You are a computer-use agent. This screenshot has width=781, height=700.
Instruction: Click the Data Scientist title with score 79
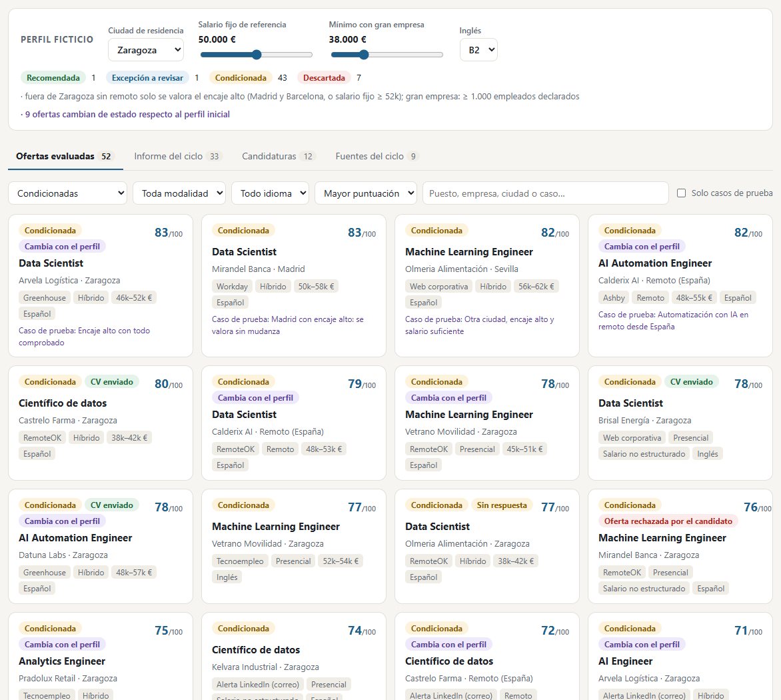point(244,415)
